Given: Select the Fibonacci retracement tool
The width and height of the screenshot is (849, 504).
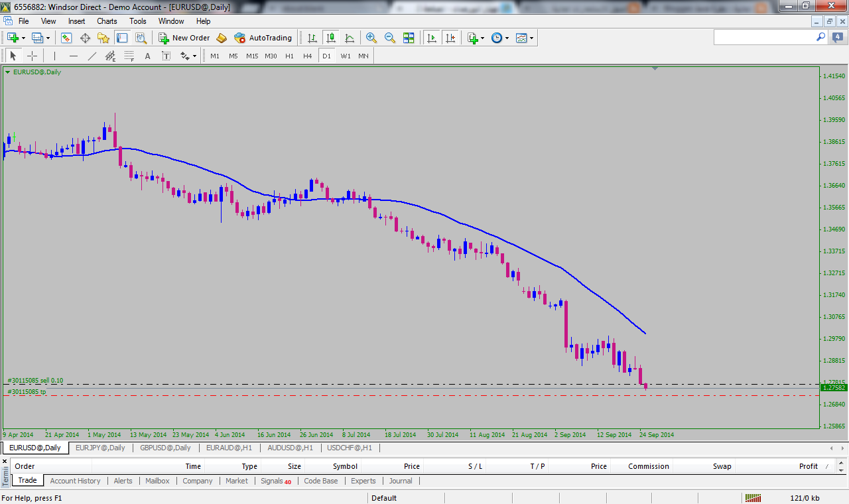Looking at the screenshot, I should [129, 56].
